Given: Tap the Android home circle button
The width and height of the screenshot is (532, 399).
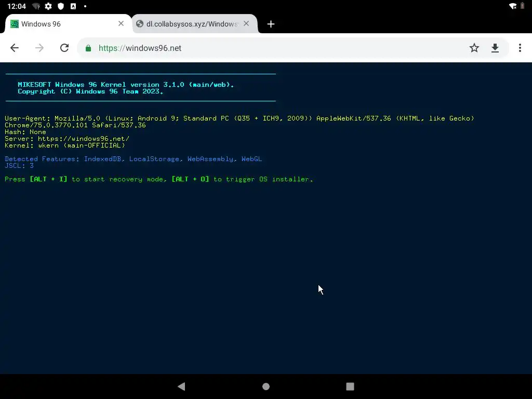Looking at the screenshot, I should pos(266,387).
